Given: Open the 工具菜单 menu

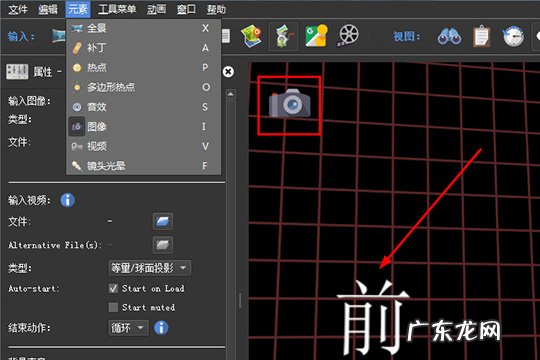Looking at the screenshot, I should pyautogui.click(x=117, y=9).
